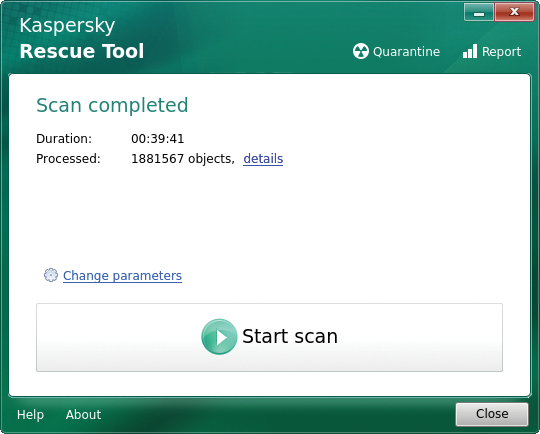Open the processed objects details link
Screen dimensions: 540x434
tap(263, 159)
